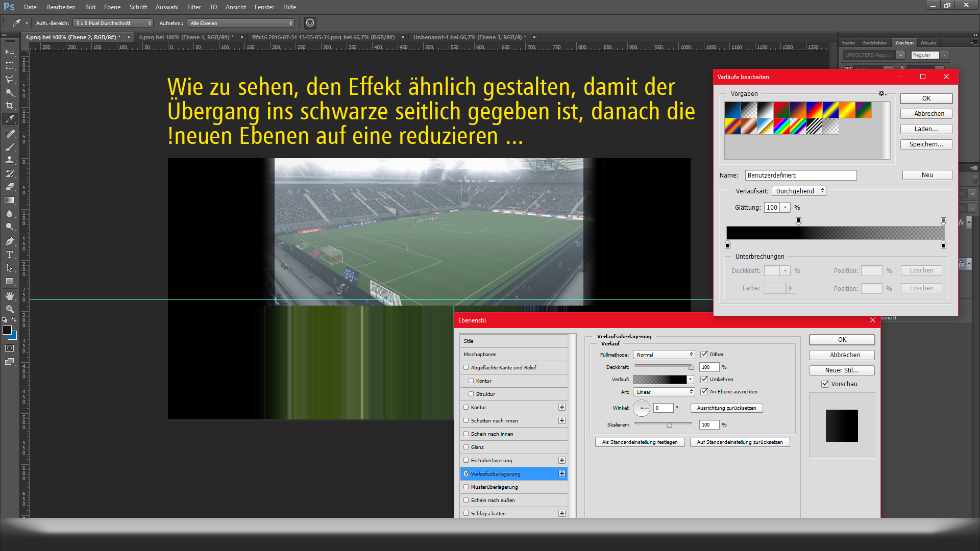Enable Schatten nach innen effect
This screenshot has width=980, height=551.
click(466, 420)
